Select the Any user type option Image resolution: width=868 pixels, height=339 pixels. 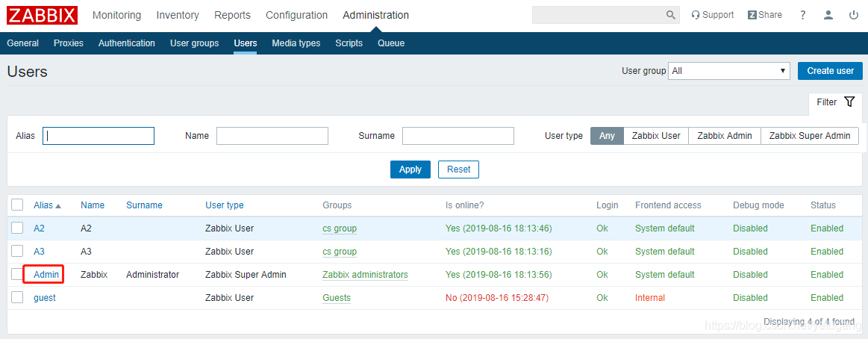click(608, 136)
